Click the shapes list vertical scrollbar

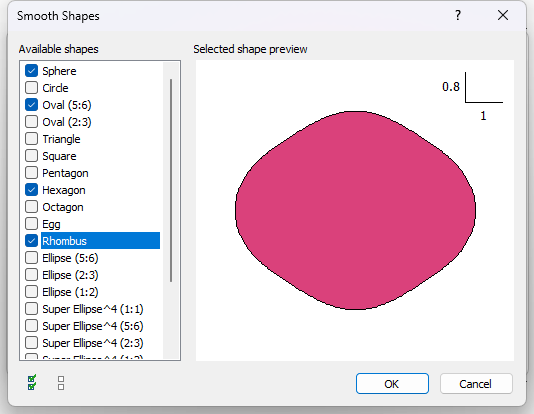pyautogui.click(x=171, y=180)
